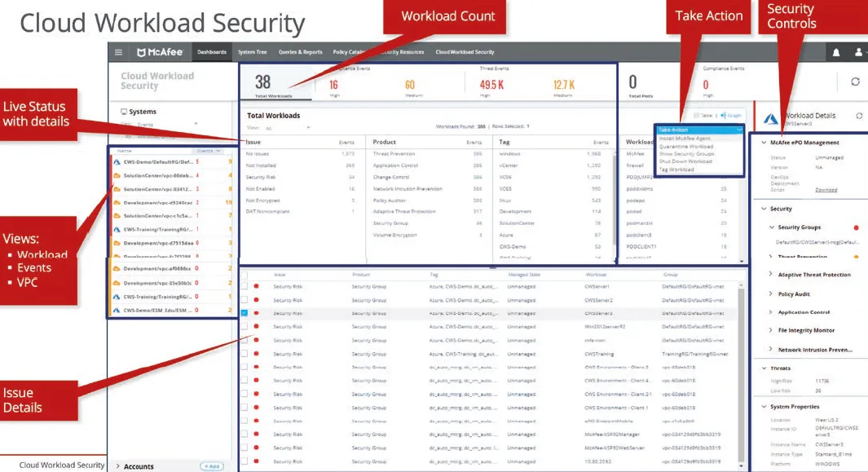
Task: Click AWS icon for SolutionCenter/vpc-60deb
Action: 117,175
